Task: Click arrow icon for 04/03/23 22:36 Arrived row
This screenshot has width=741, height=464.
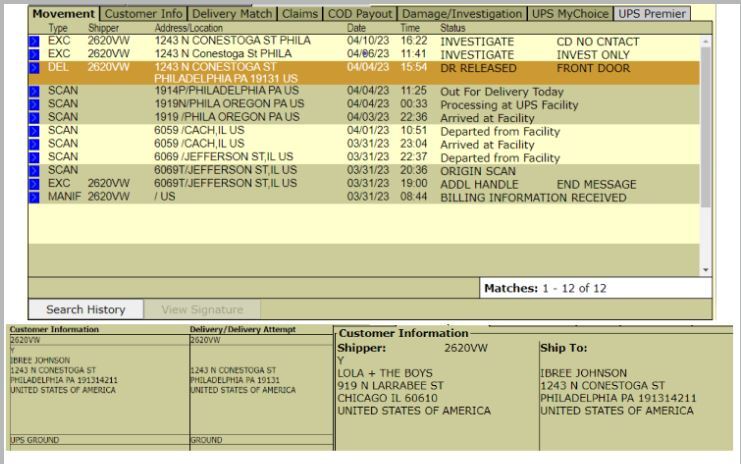Action: [x=34, y=118]
